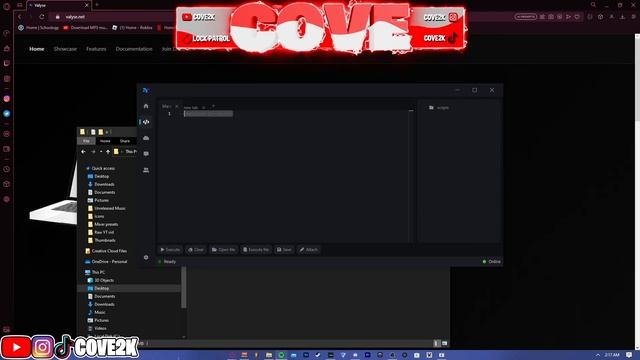This screenshot has width=640, height=360.
Task: Open Mixer presets folder
Action: [103, 224]
